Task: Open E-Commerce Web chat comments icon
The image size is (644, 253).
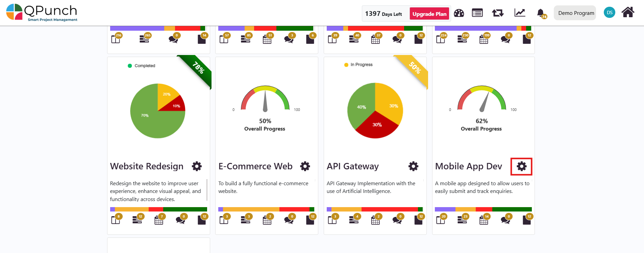Action: (289, 220)
